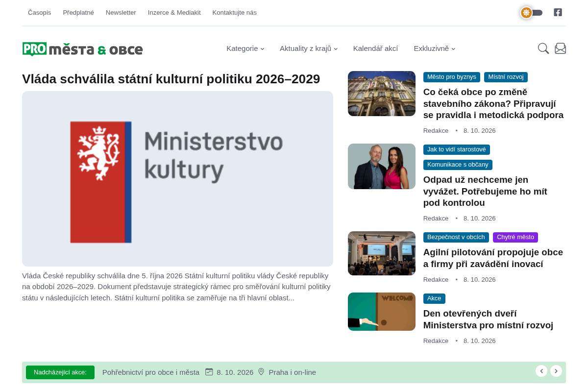Open the search magnifier icon
This screenshot has width=588, height=392.
coord(543,49)
